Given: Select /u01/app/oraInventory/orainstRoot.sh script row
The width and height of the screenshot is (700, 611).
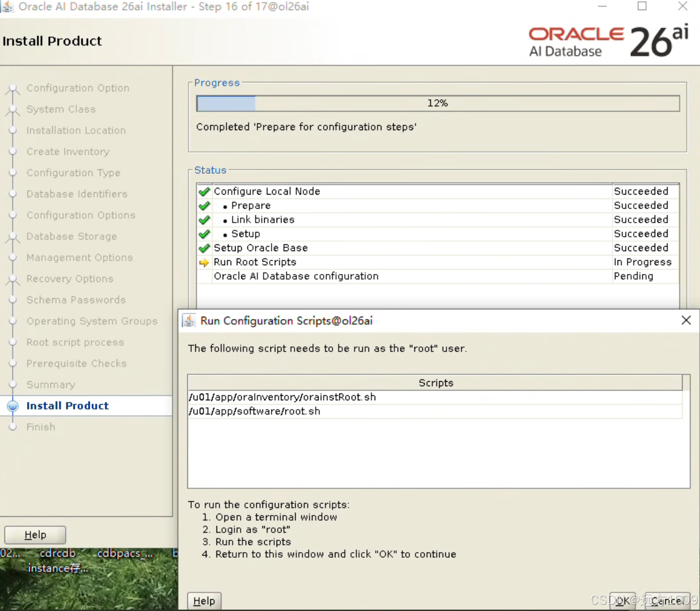Looking at the screenshot, I should [435, 397].
